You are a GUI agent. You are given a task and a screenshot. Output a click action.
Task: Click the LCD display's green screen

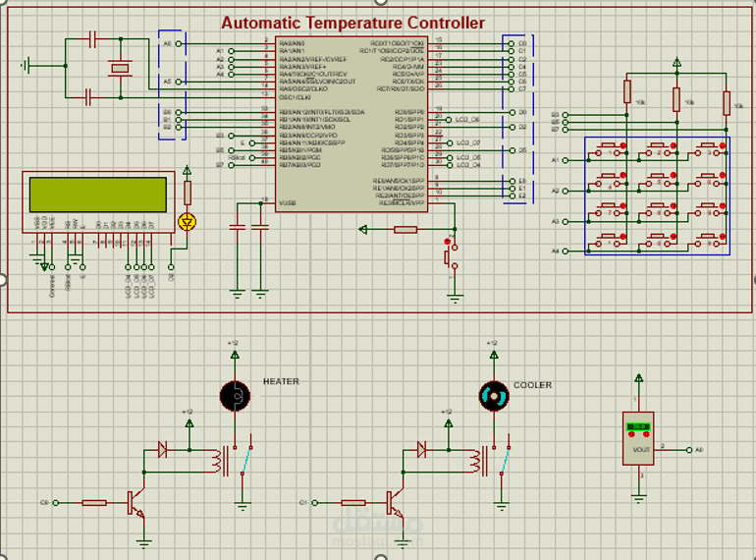pyautogui.click(x=98, y=195)
